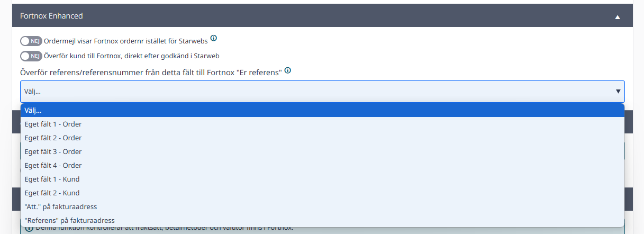The image size is (644, 234).
Task: Click the Välj... select field
Action: [x=322, y=92]
